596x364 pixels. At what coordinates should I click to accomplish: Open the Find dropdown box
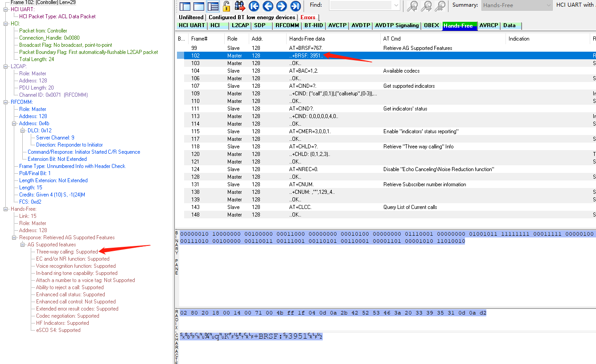(x=396, y=5)
